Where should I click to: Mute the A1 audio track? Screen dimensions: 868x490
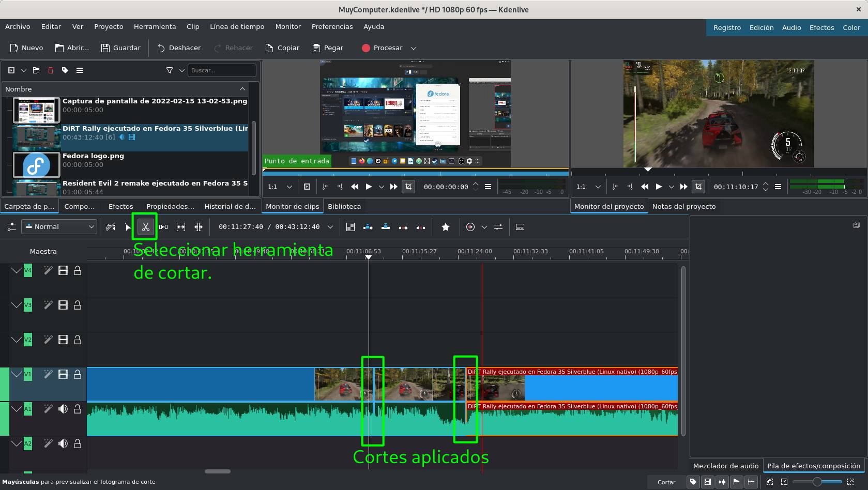pyautogui.click(x=63, y=409)
